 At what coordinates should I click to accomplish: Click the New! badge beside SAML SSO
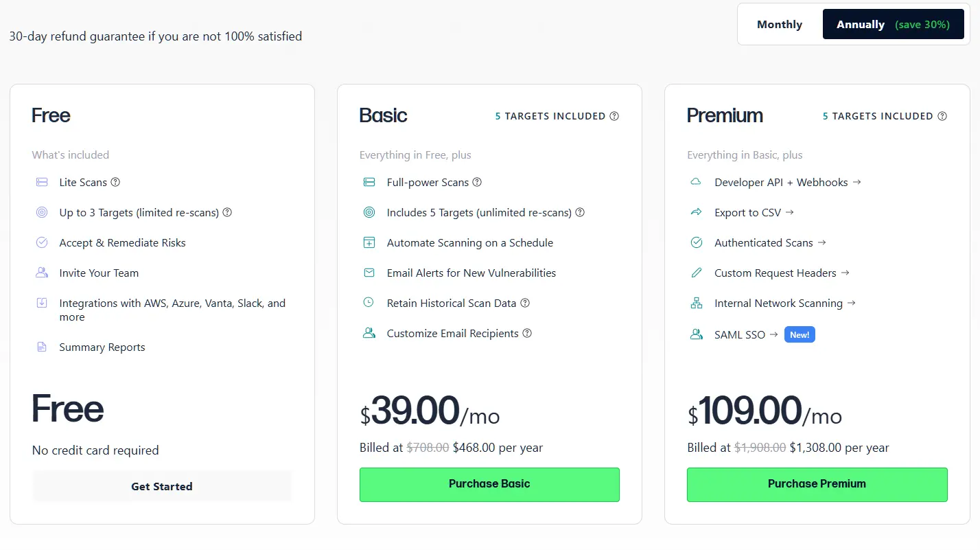point(800,335)
